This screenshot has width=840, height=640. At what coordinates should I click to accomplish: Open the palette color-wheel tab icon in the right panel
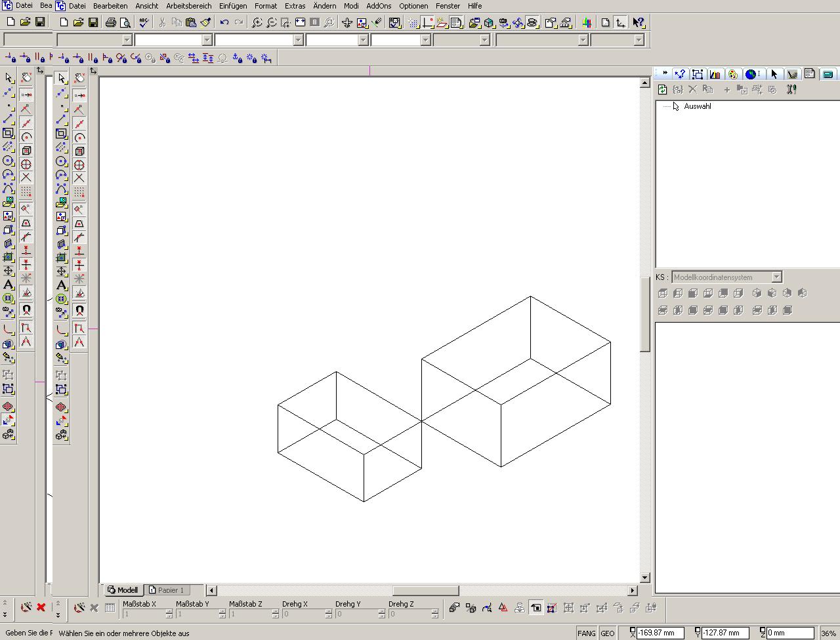pos(733,74)
